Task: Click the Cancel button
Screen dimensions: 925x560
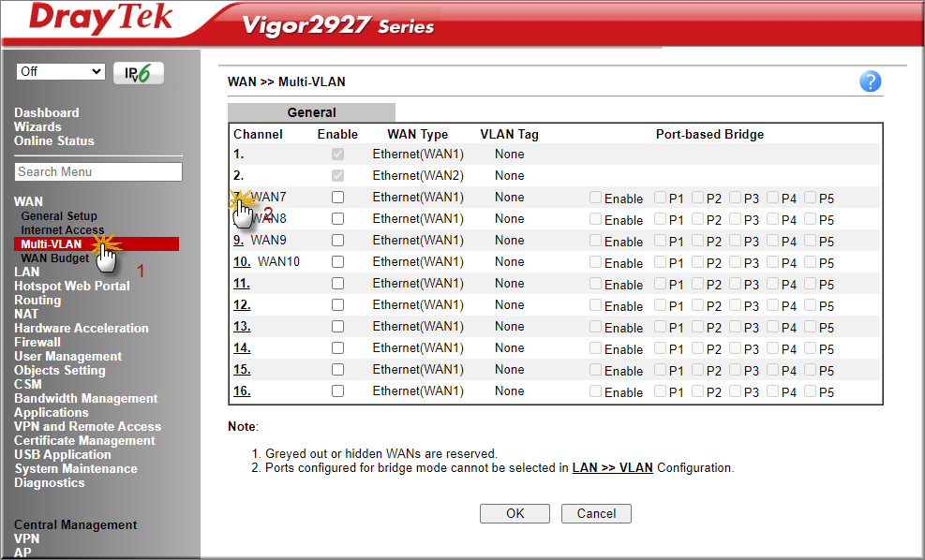Action: [x=596, y=513]
